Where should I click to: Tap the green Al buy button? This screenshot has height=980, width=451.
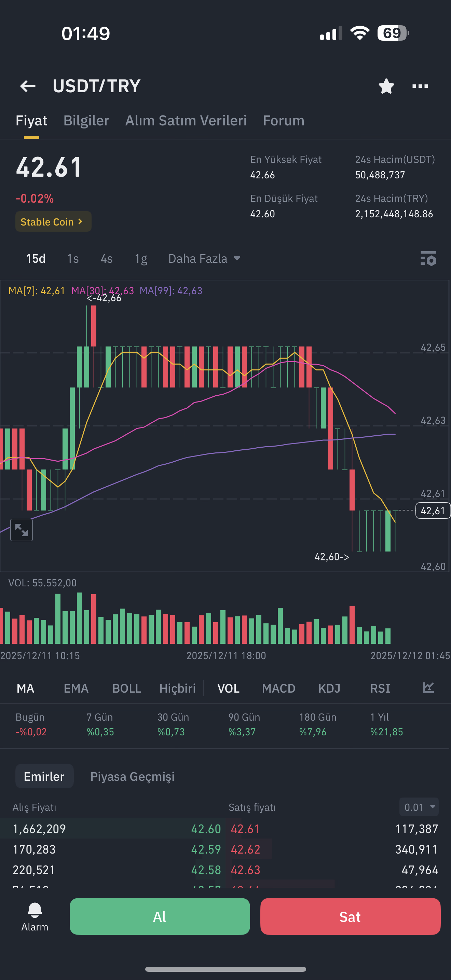point(160,916)
